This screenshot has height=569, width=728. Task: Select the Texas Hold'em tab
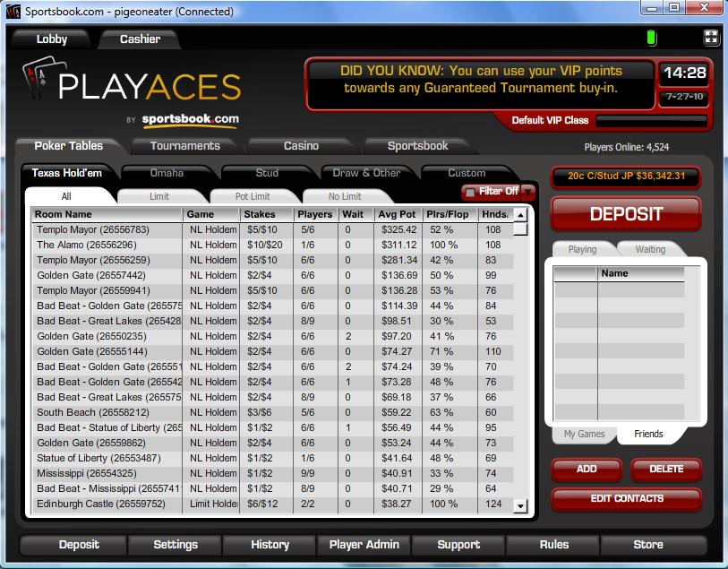click(x=66, y=173)
